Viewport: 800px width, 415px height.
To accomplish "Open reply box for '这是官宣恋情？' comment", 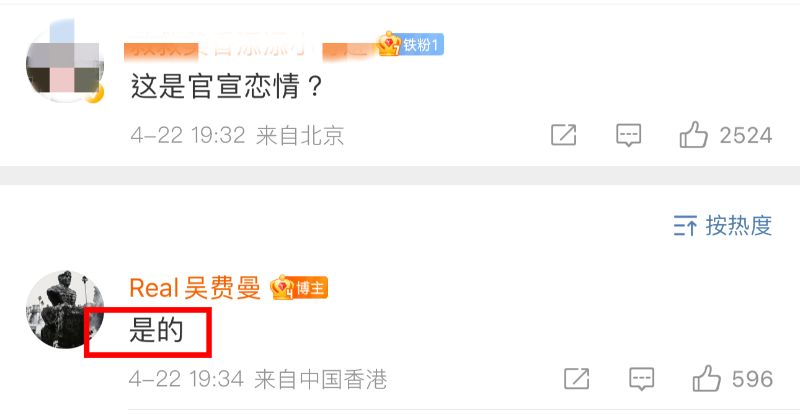I will tap(629, 135).
